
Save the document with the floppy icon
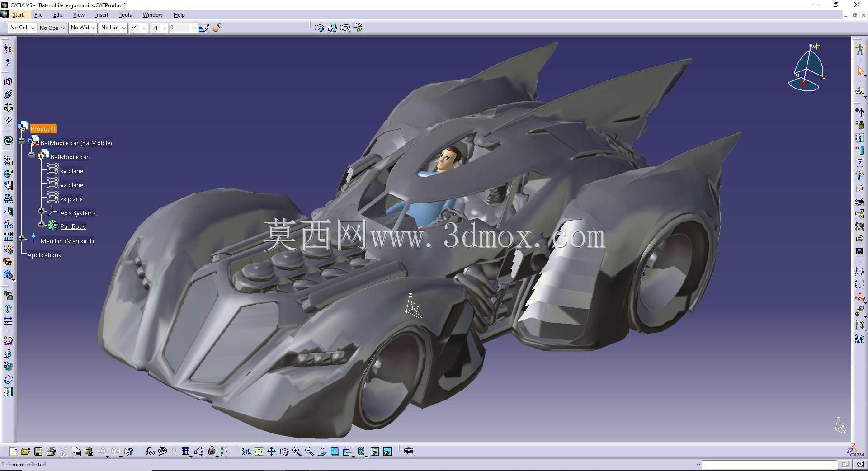[x=38, y=452]
